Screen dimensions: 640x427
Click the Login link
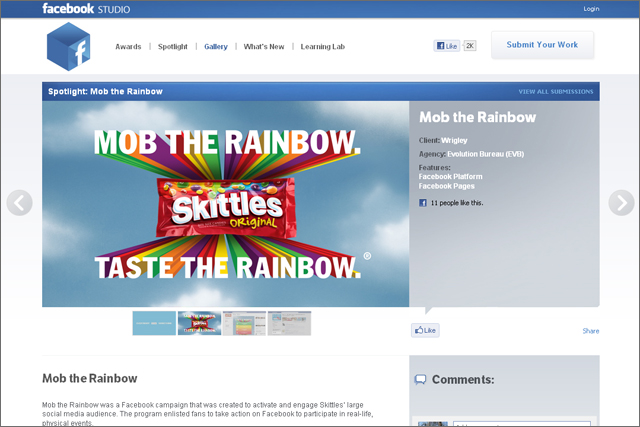tap(591, 9)
